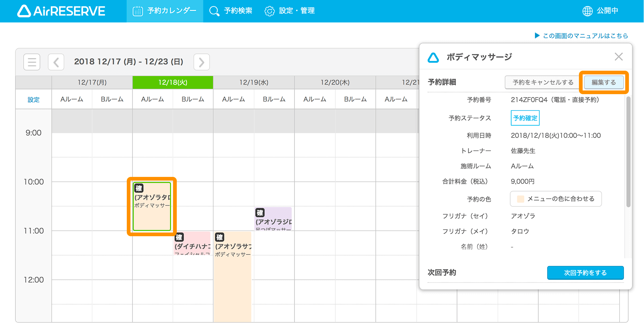Click the 確 badge on the highlighted booking
Viewport: 644px width, 327px height.
click(139, 188)
